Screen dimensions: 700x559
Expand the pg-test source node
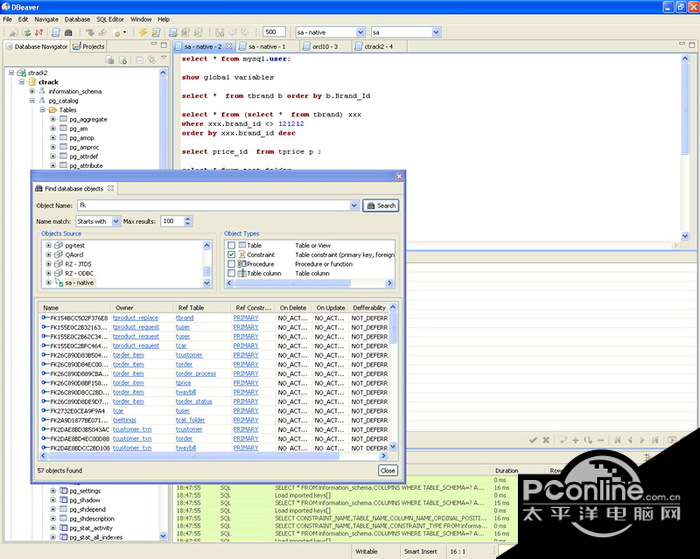(x=48, y=245)
